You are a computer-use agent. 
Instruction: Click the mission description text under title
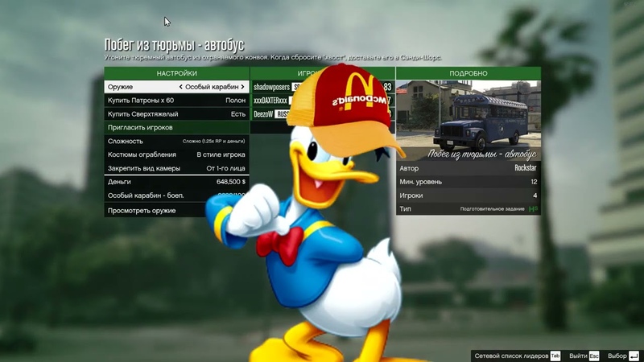tap(273, 57)
